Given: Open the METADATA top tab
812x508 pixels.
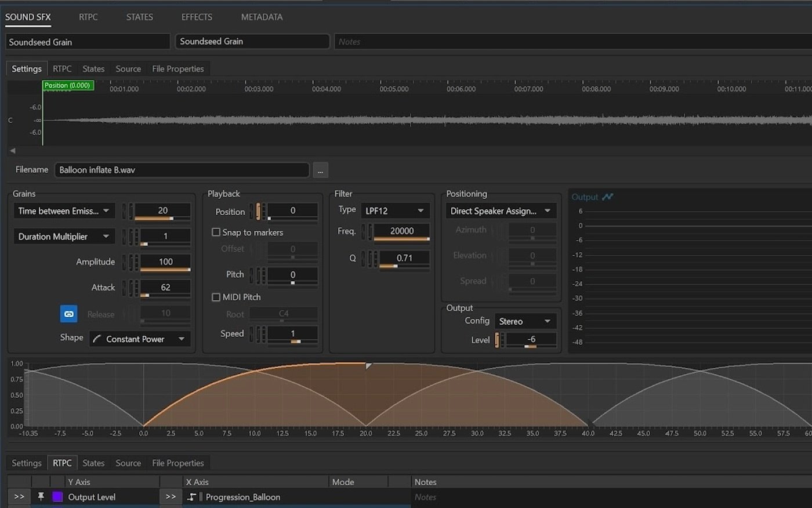Looking at the screenshot, I should (x=262, y=17).
